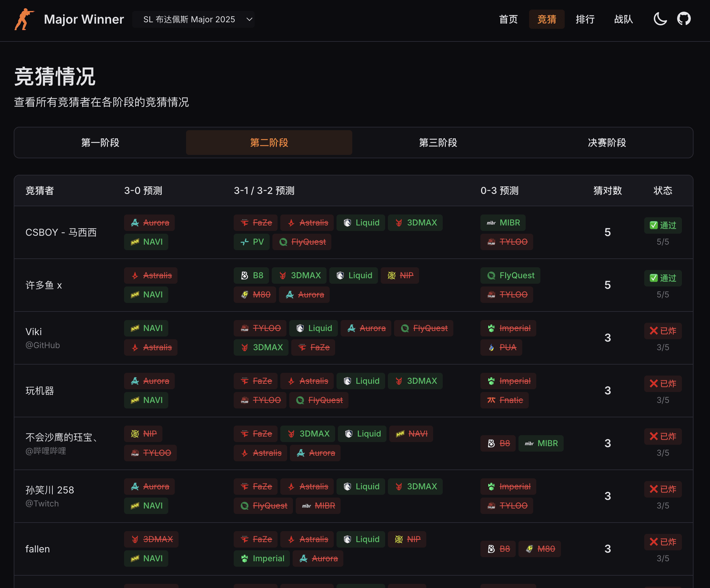Click the PV team icon in CSBOY's row
710x588 pixels.
245,242
